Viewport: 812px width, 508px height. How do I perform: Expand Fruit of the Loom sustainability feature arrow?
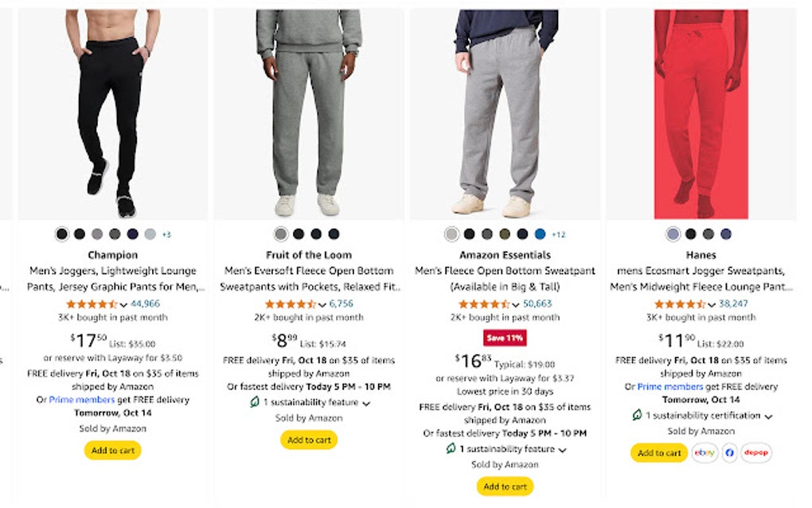pyautogui.click(x=366, y=404)
